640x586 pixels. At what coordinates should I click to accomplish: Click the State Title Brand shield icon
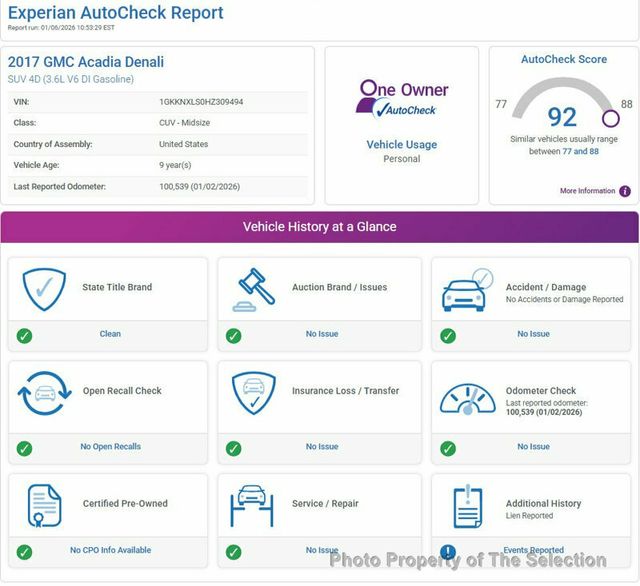click(x=44, y=288)
